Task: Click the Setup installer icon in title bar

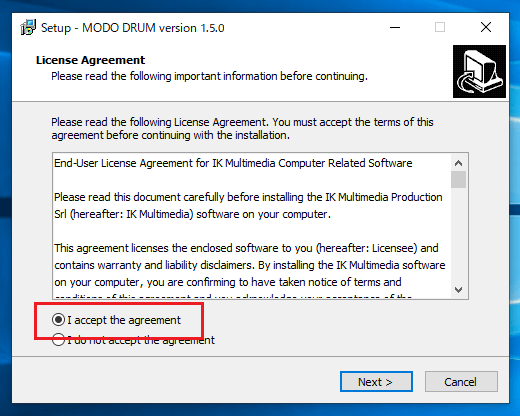Action: pyautogui.click(x=28, y=27)
